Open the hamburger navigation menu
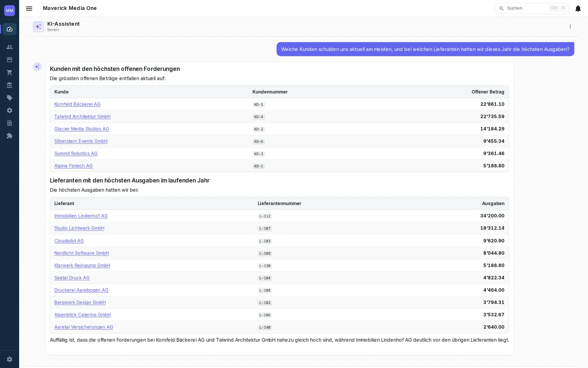 29,8
